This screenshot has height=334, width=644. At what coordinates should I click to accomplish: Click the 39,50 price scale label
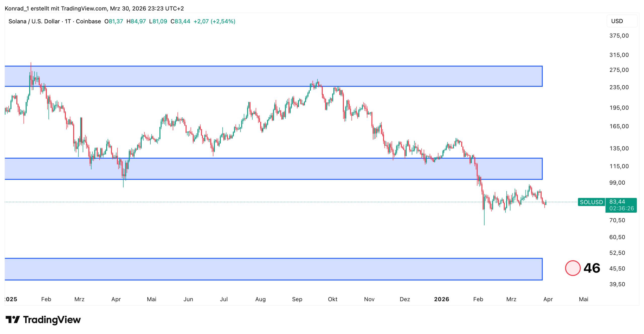pyautogui.click(x=617, y=284)
